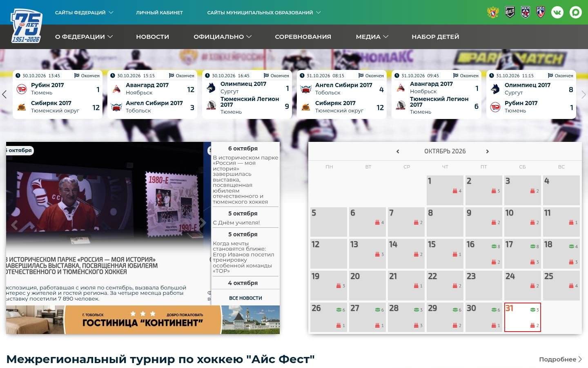The image size is (588, 368).
Task: Select October 22 in the calendar
Action: [x=445, y=285]
